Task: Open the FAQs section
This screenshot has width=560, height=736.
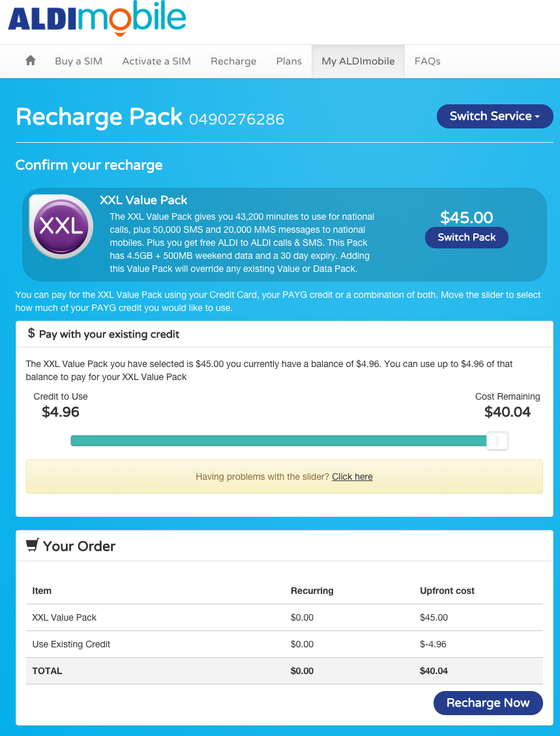Action: (x=427, y=61)
